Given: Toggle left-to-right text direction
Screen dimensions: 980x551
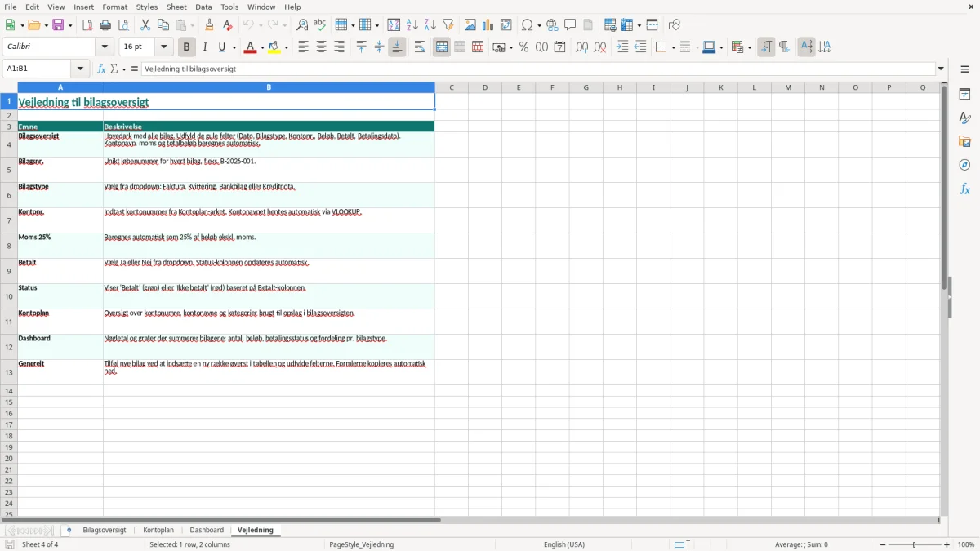Looking at the screenshot, I should point(766,47).
